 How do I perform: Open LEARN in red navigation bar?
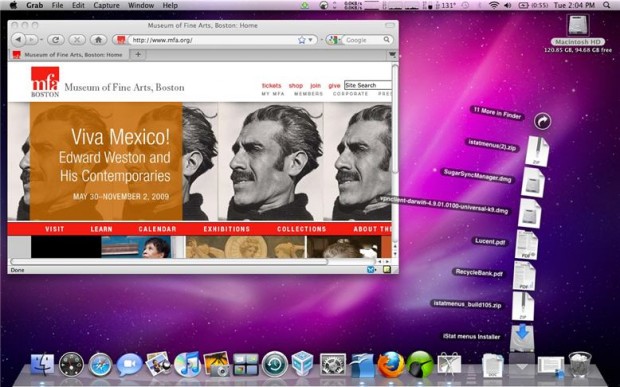point(102,229)
